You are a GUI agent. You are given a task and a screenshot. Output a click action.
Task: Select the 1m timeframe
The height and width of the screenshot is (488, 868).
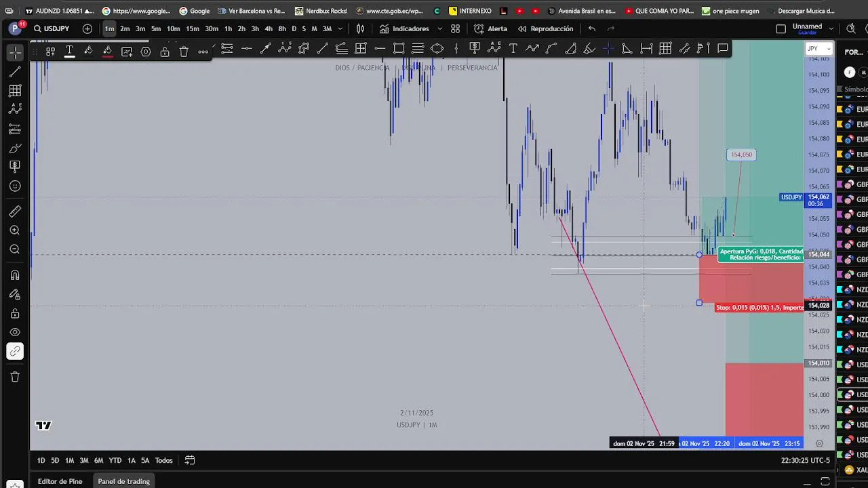click(109, 28)
